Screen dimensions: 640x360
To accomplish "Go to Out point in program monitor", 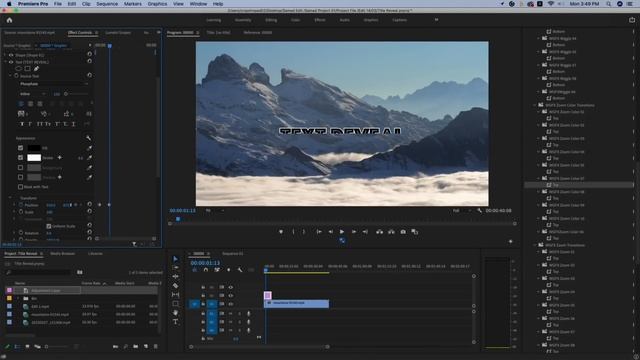I will coord(365,232).
